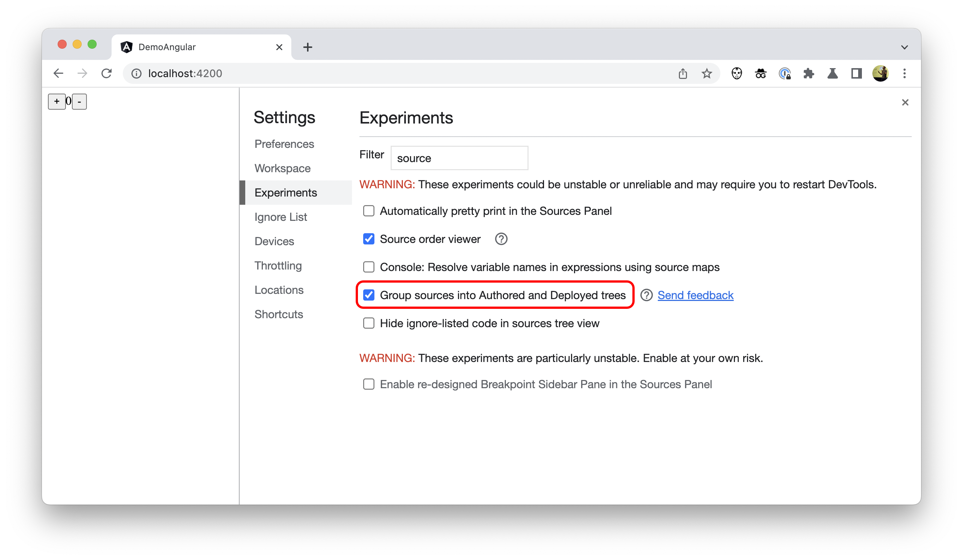The width and height of the screenshot is (963, 560).
Task: Click the Send feedback link
Action: pyautogui.click(x=695, y=295)
